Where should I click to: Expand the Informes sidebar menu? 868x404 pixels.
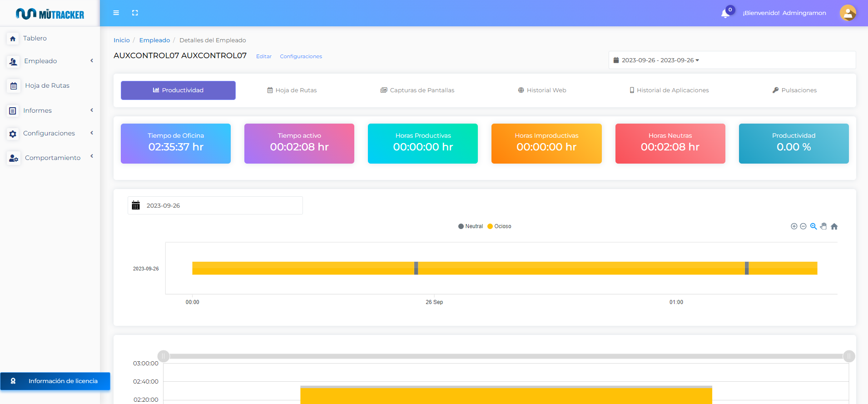coord(50,110)
